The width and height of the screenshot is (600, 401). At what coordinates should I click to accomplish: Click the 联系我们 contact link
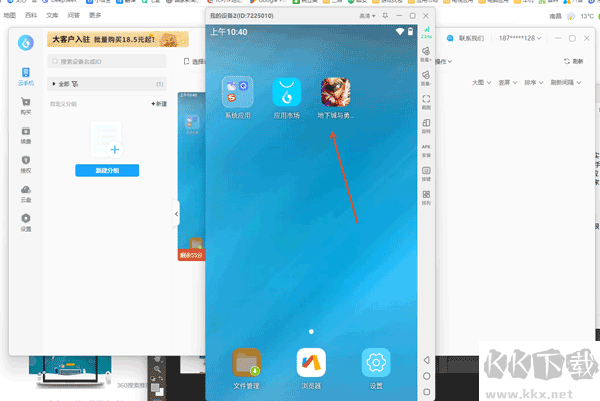tap(465, 38)
